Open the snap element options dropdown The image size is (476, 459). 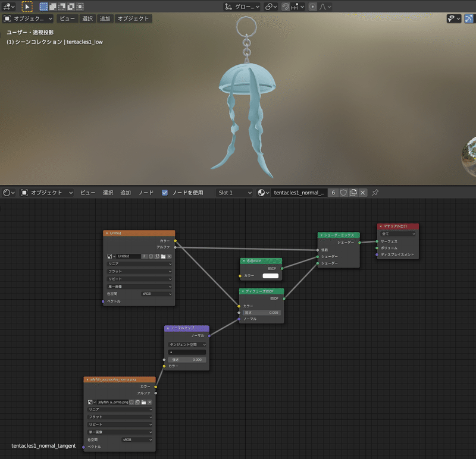pyautogui.click(x=297, y=7)
